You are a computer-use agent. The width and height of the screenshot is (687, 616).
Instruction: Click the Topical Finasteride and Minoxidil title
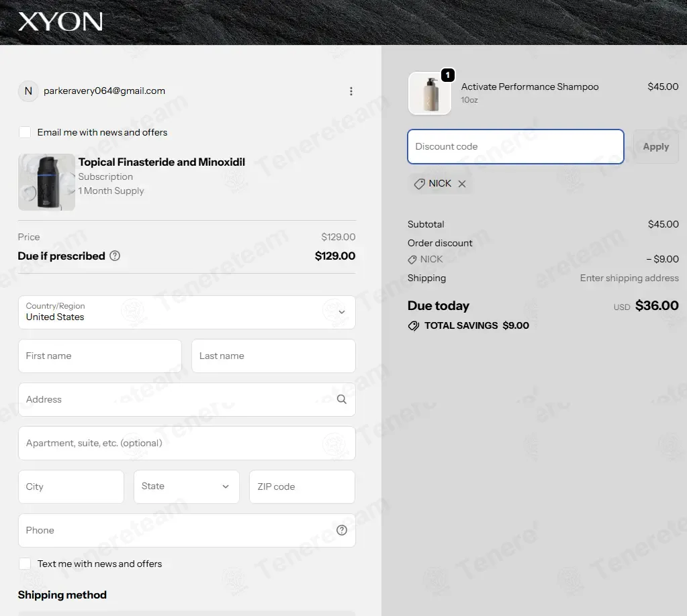tap(162, 162)
